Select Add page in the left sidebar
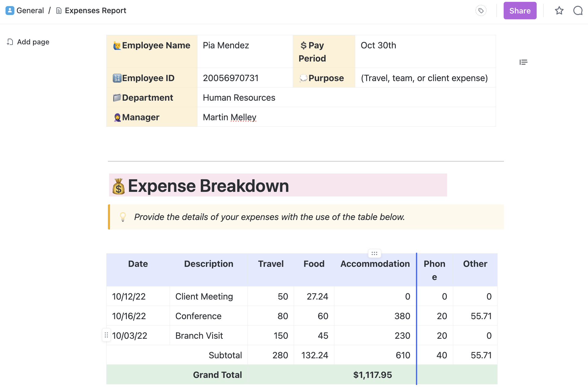The image size is (588, 388). [33, 42]
